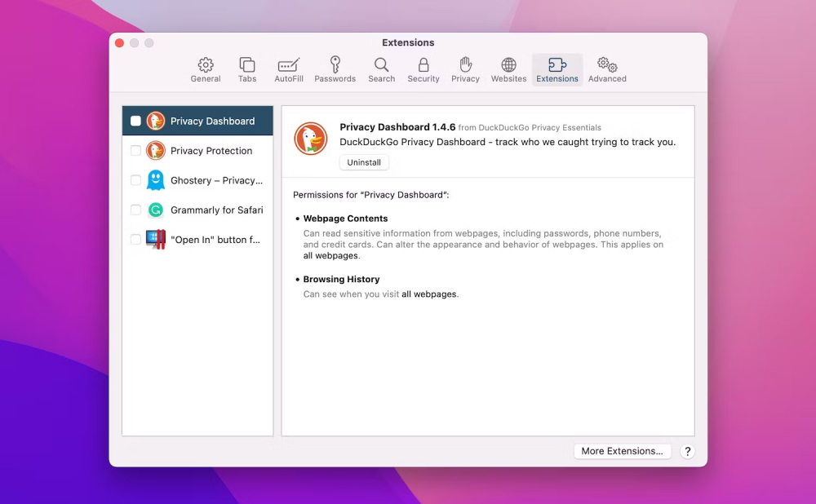Open the AutoFill preferences pane
Image resolution: width=816 pixels, height=504 pixels.
click(x=289, y=69)
